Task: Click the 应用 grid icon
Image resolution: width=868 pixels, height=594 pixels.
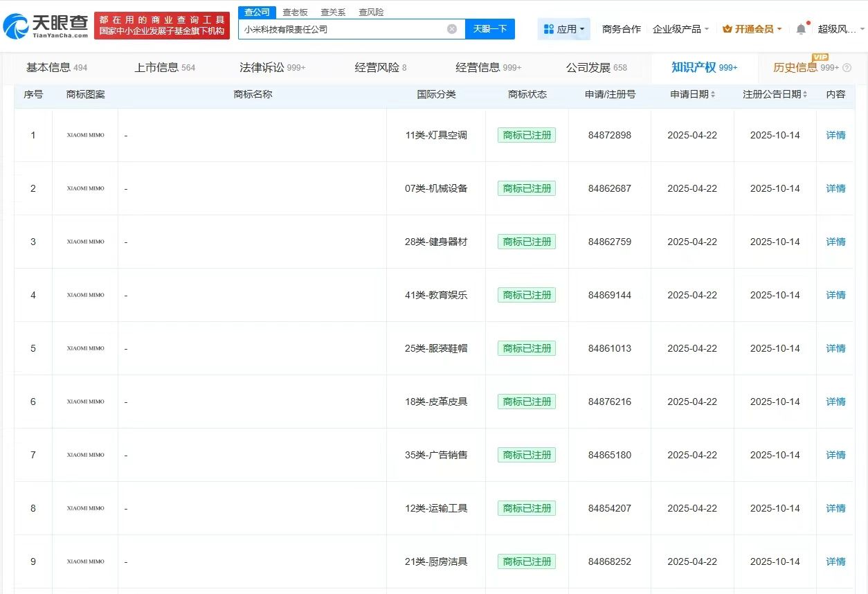Action: coord(549,29)
